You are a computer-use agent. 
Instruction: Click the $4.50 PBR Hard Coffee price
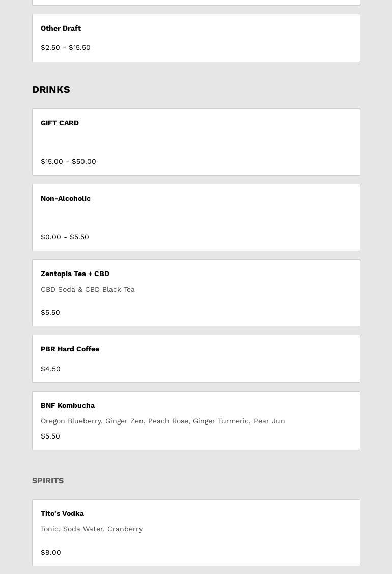[50, 369]
